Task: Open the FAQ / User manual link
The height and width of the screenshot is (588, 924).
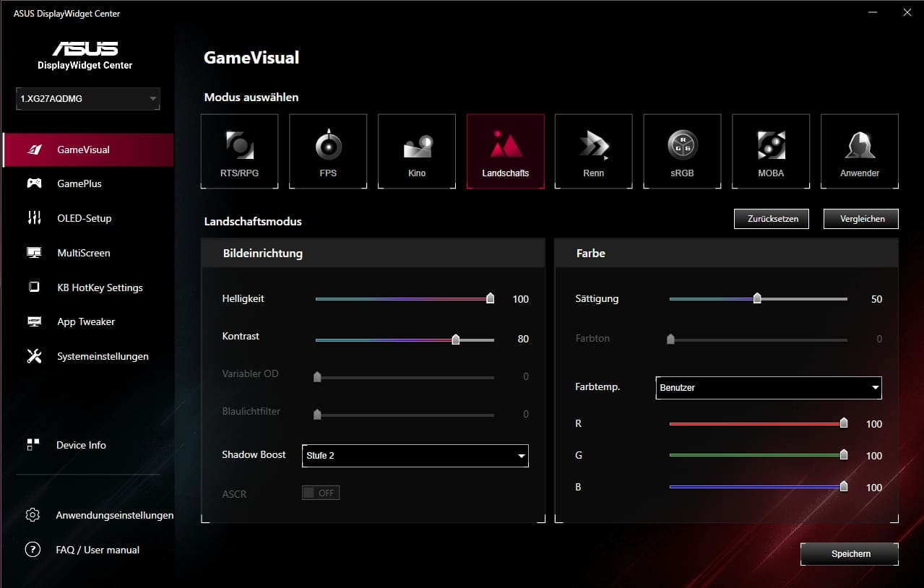Action: (x=98, y=550)
